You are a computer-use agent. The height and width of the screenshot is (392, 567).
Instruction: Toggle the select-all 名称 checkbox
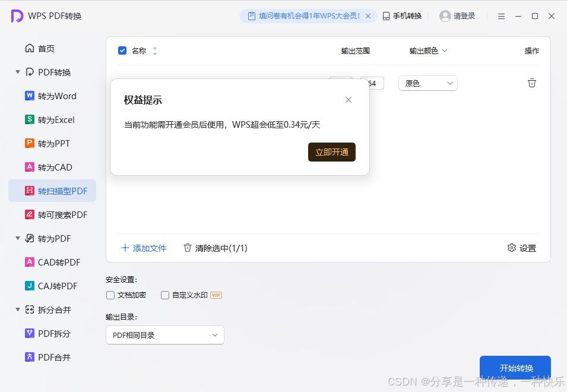click(122, 50)
